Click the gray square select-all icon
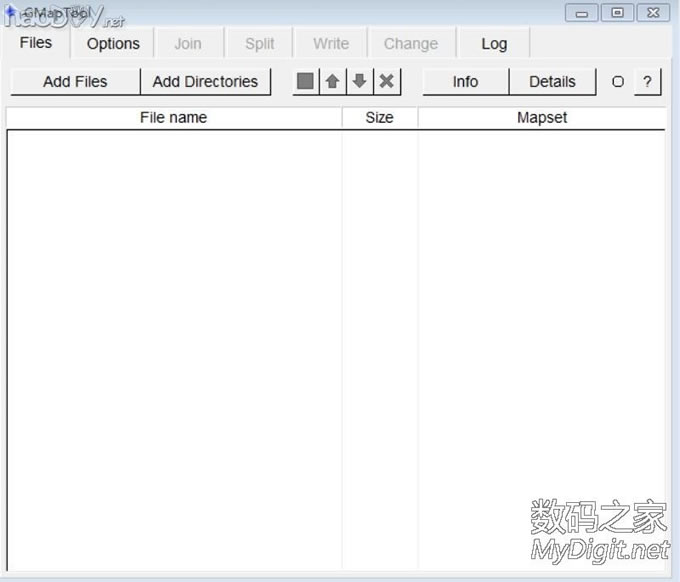Viewport: 680px width, 582px height. [305, 82]
